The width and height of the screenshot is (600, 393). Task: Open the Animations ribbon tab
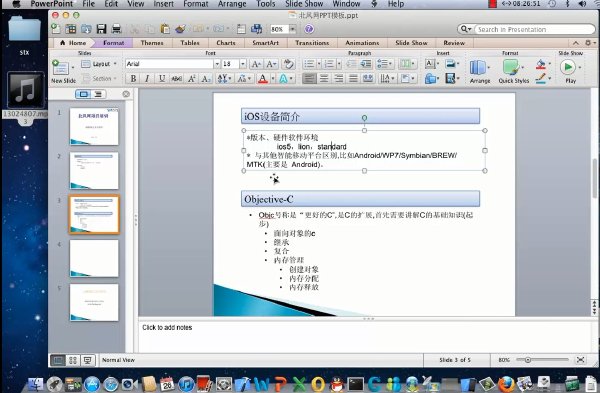coord(362,43)
